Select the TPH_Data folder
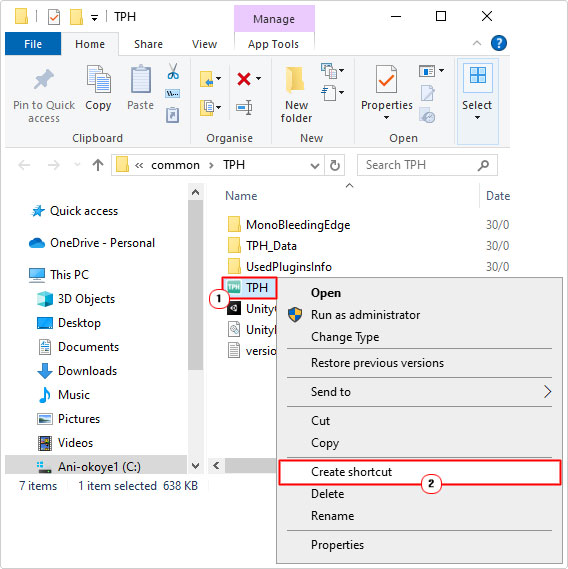 point(271,246)
